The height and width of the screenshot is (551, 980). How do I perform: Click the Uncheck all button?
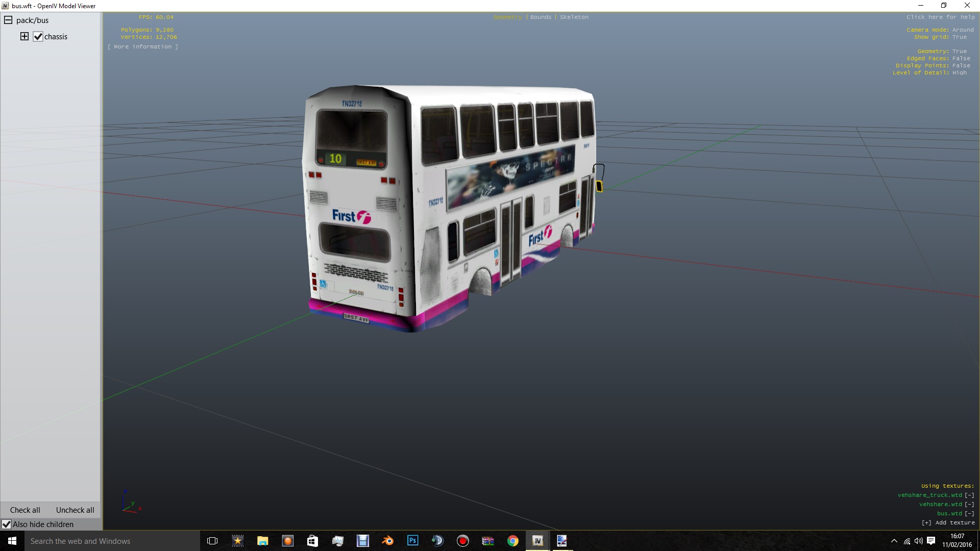pyautogui.click(x=75, y=510)
